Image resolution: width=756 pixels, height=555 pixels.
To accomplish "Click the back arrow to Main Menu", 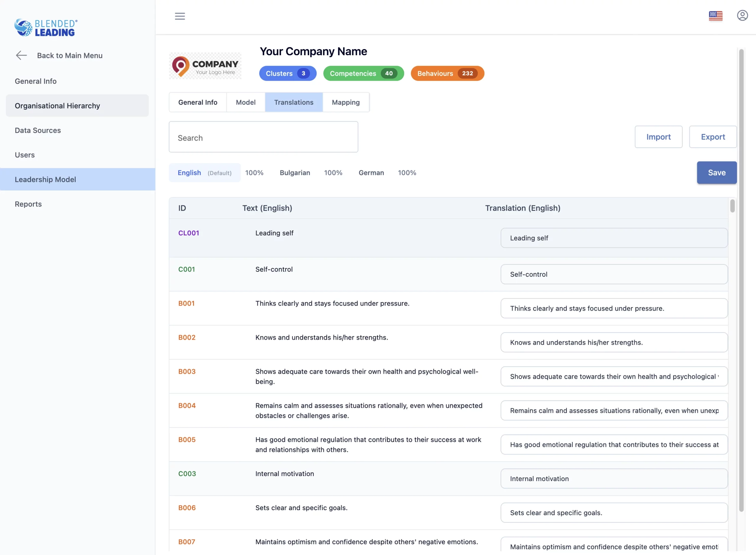I will [x=22, y=56].
